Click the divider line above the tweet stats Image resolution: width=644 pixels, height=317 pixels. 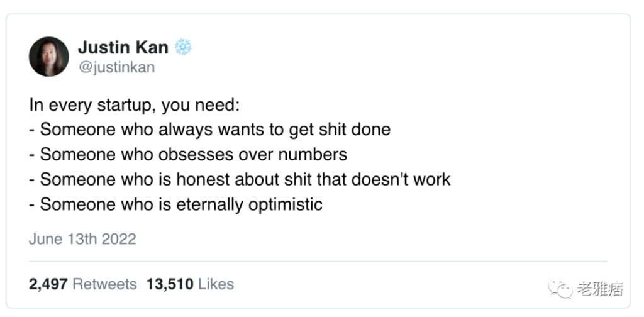click(318, 261)
